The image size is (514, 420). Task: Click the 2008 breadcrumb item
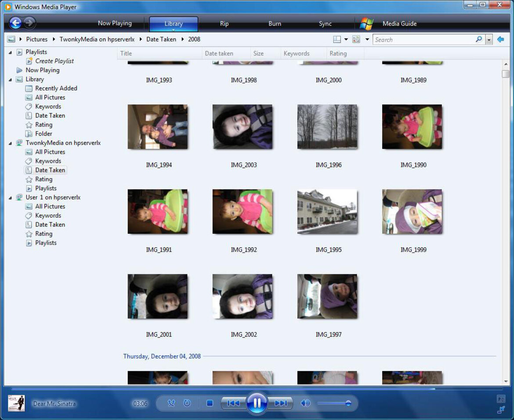tap(194, 40)
